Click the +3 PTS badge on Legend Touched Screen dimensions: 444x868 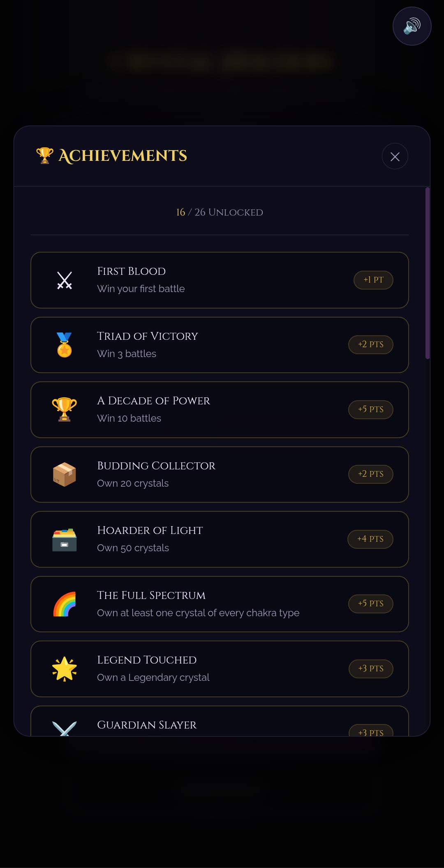370,669
